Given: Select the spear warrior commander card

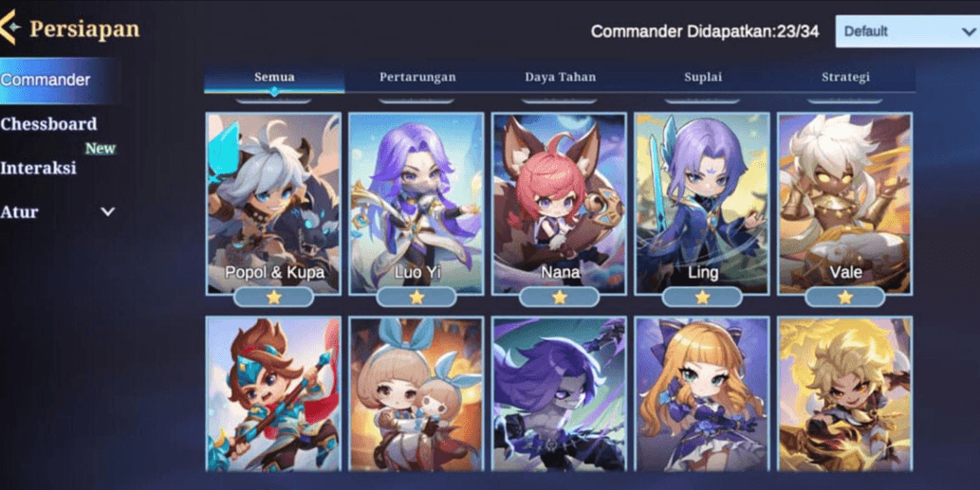Looking at the screenshot, I should click(274, 394).
